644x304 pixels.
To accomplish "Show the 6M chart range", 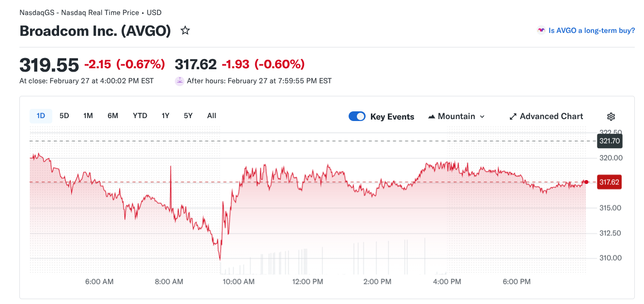I will [x=113, y=116].
